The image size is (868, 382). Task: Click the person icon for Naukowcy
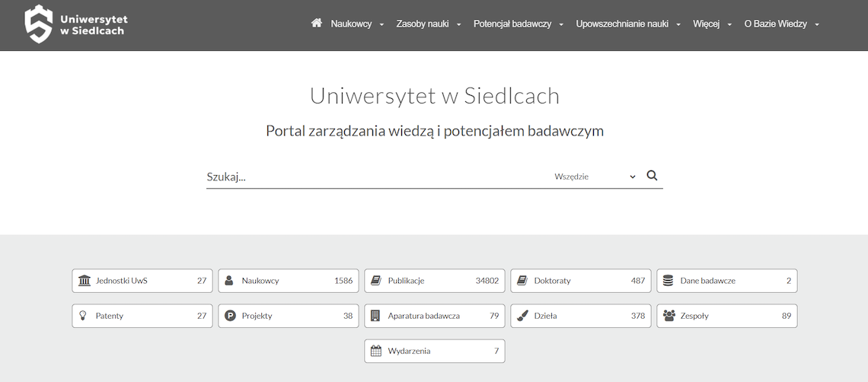pos(229,281)
